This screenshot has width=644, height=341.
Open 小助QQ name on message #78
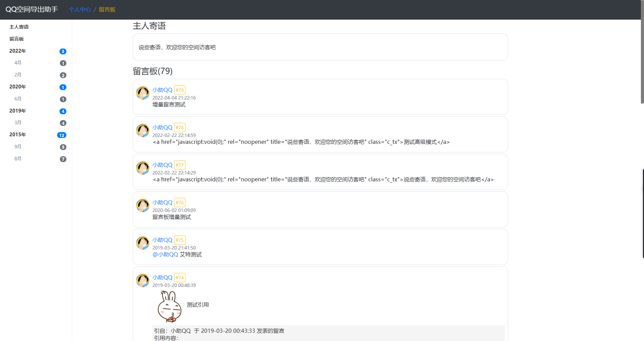(x=162, y=127)
